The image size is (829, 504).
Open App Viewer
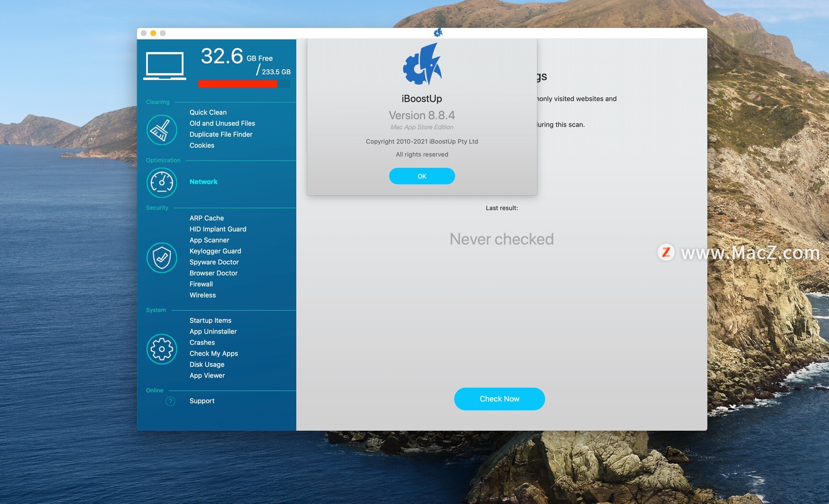(x=207, y=376)
